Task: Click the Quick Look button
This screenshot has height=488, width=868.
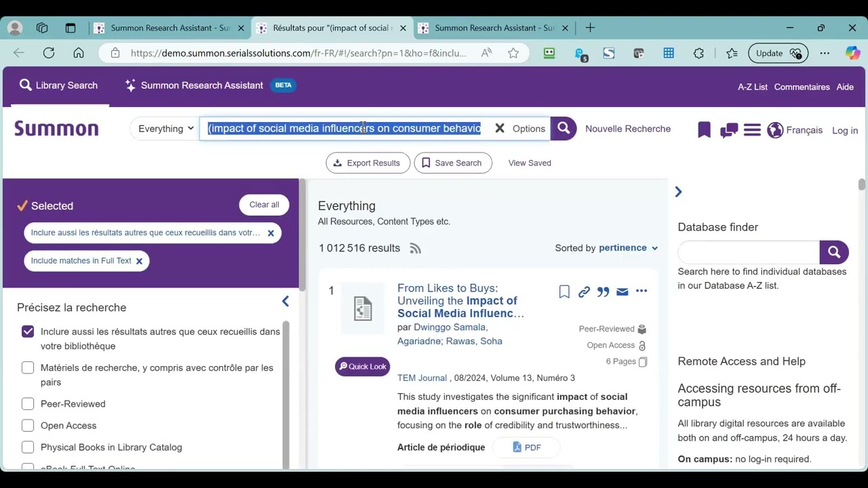Action: (363, 367)
